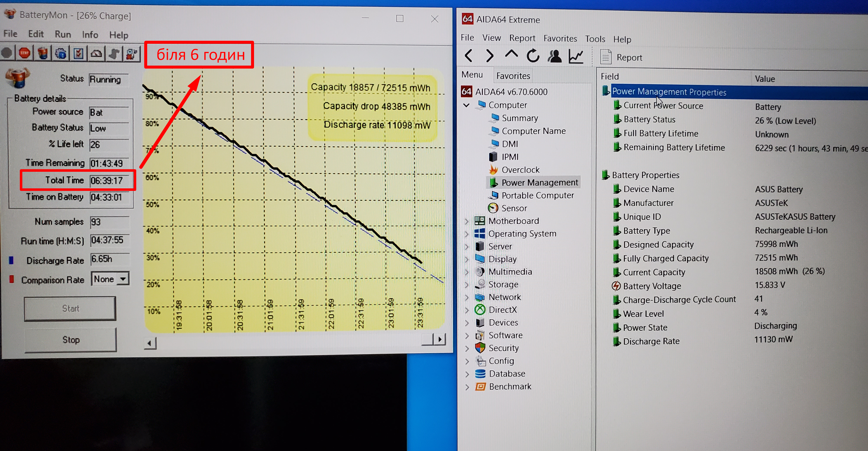The width and height of the screenshot is (868, 451).
Task: Open the Comparison Rate dropdown
Action: click(123, 279)
